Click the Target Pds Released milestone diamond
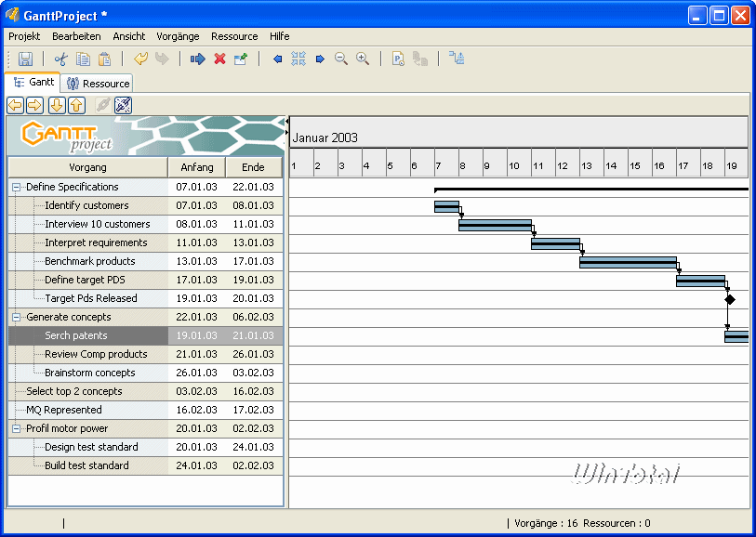The width and height of the screenshot is (756, 537). click(x=730, y=299)
